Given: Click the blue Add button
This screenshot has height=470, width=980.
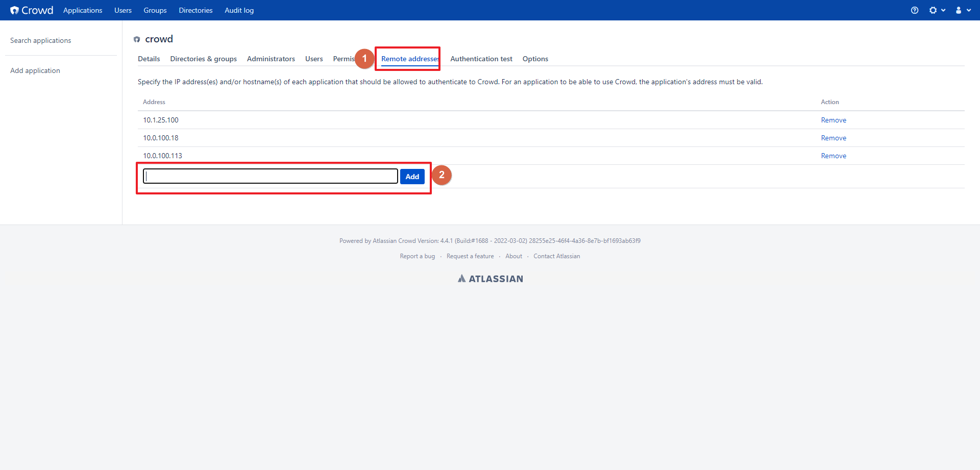Looking at the screenshot, I should pos(412,177).
